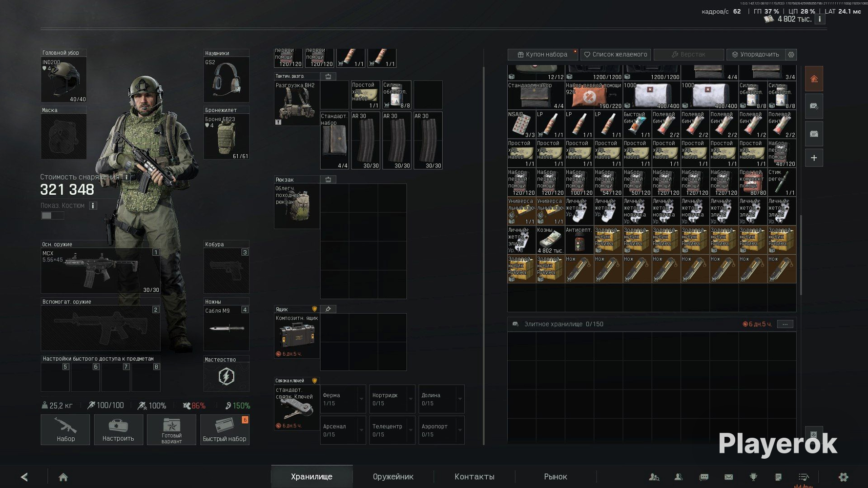868x488 pixels.
Task: Add a new storage with the plus icon
Action: 814,158
